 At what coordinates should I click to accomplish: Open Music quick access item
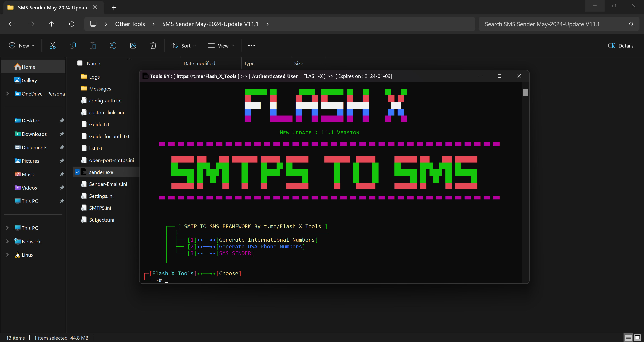(x=33, y=174)
